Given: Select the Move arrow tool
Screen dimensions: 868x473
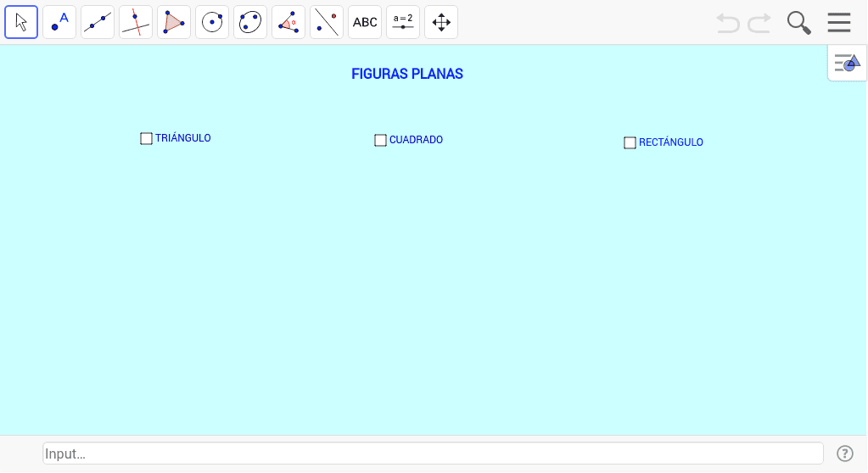Looking at the screenshot, I should tap(21, 22).
